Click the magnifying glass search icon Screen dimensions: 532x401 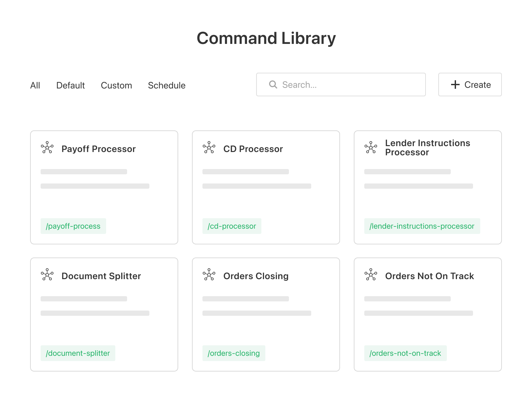click(273, 85)
